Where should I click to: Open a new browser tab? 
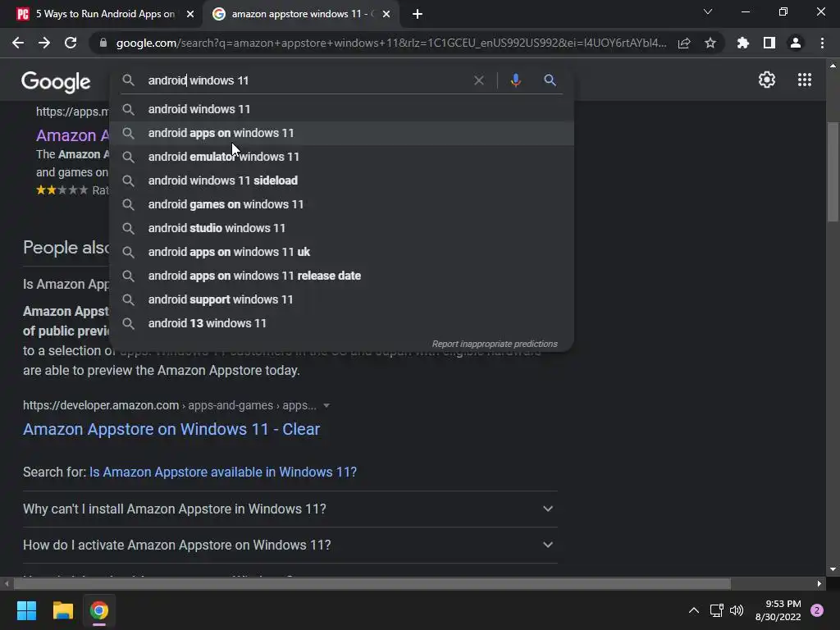pyautogui.click(x=418, y=15)
